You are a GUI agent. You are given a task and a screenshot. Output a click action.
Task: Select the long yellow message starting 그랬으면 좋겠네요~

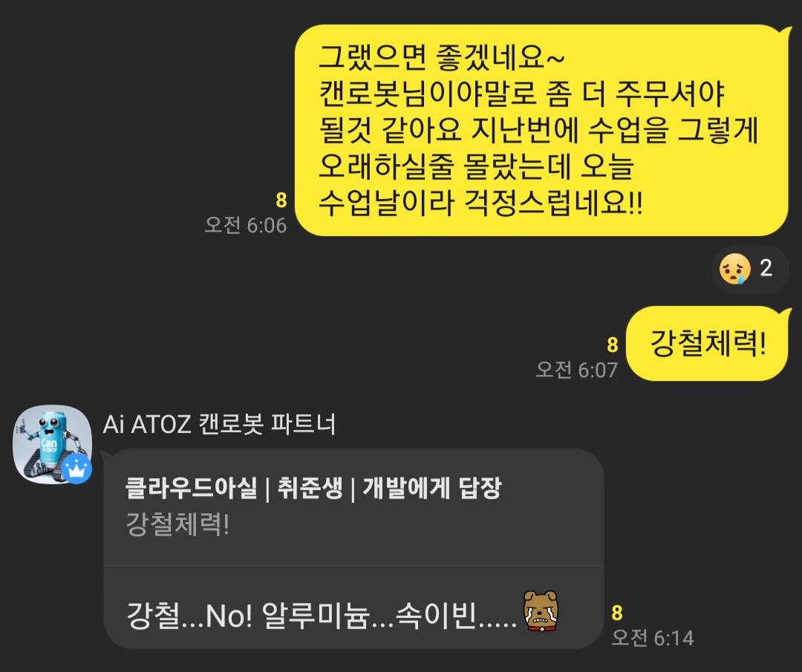[x=541, y=131]
